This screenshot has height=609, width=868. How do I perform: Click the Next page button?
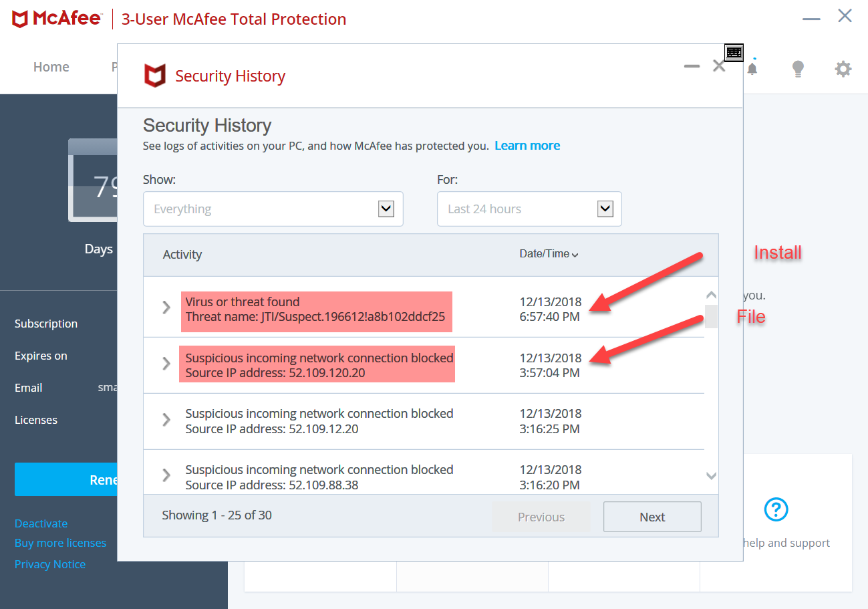652,517
